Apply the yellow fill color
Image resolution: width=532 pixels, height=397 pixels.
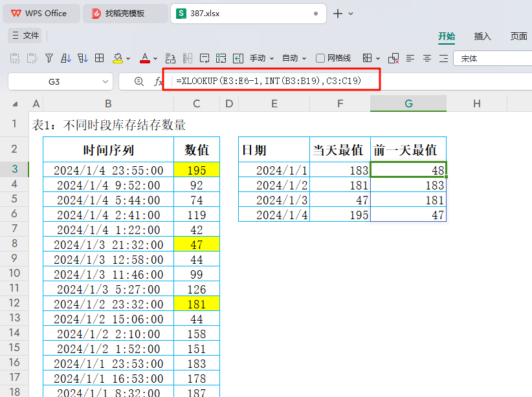tap(118, 58)
